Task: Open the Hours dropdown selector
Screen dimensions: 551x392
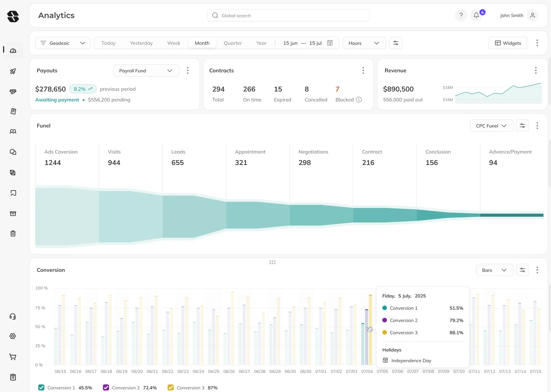Action: pos(364,43)
